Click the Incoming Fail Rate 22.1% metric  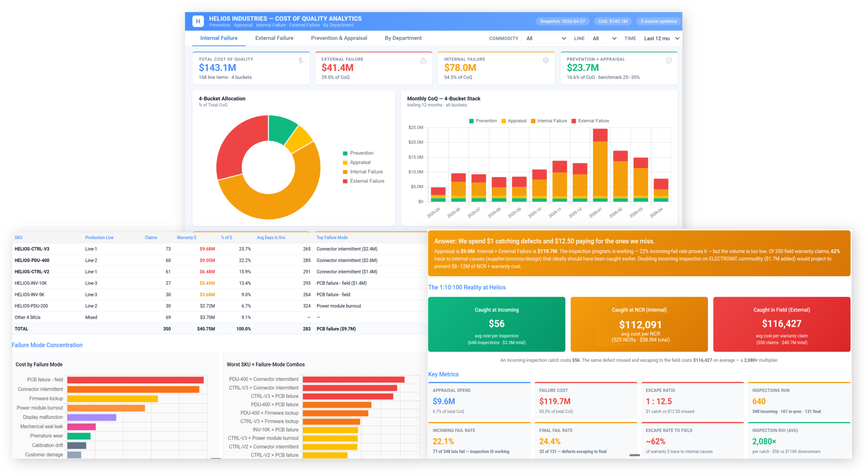pos(479,440)
